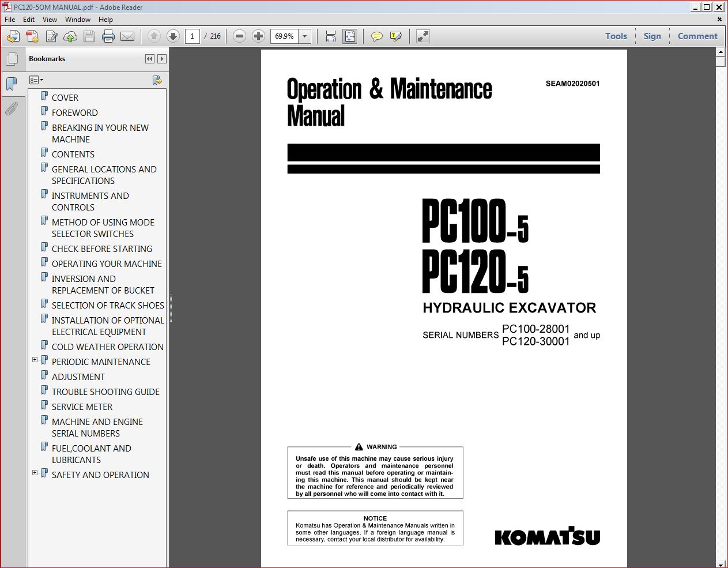Click the zoom out minus button
Image resolution: width=728 pixels, height=568 pixels.
240,36
